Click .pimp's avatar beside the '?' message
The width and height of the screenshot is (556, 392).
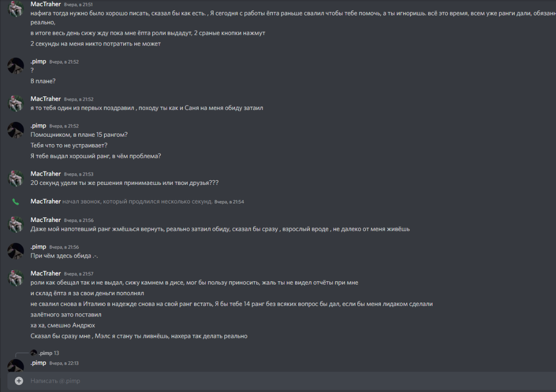click(16, 66)
